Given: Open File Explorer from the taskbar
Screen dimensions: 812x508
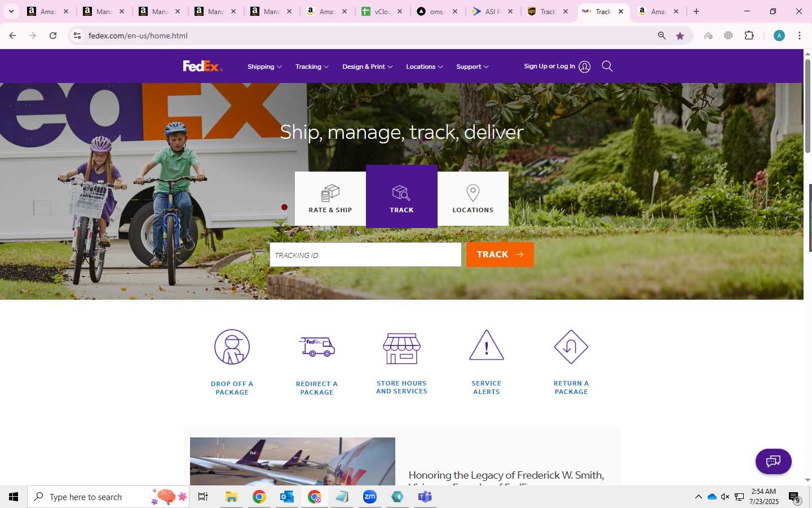Looking at the screenshot, I should [231, 497].
